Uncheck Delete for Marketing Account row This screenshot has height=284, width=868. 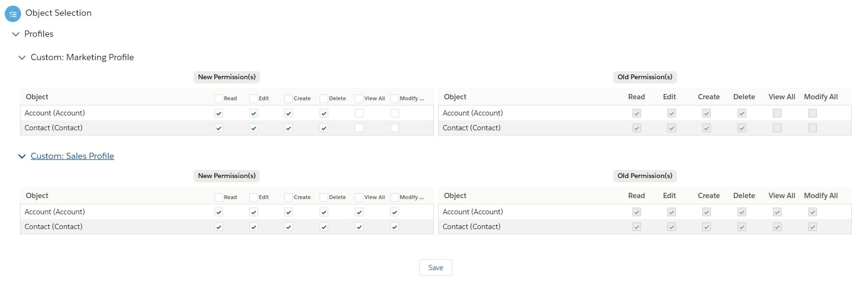324,113
